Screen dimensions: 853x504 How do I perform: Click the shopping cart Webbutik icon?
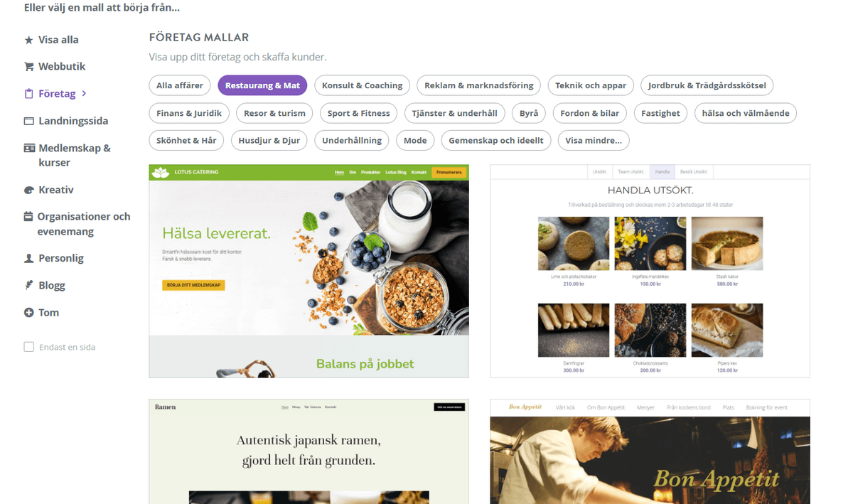(29, 67)
